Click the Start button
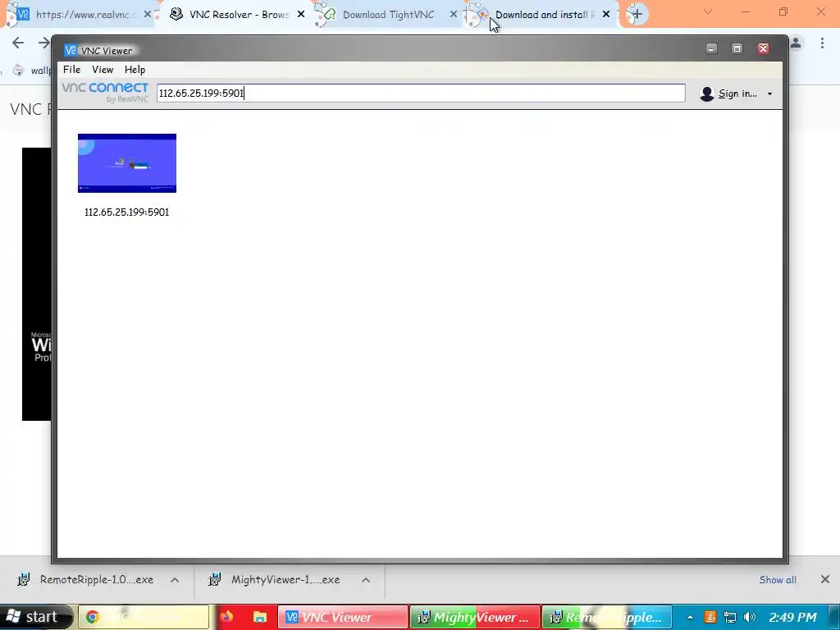Screen dimensions: 840x630 (35, 617)
